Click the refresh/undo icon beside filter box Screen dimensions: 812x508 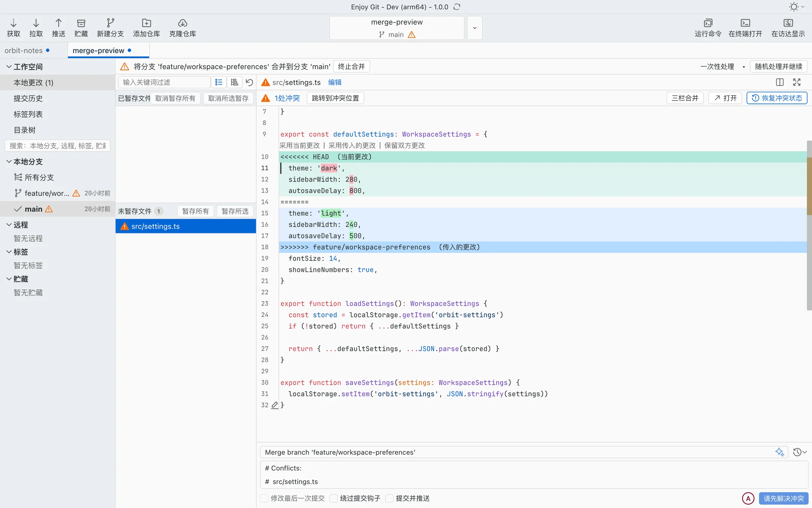[249, 82]
